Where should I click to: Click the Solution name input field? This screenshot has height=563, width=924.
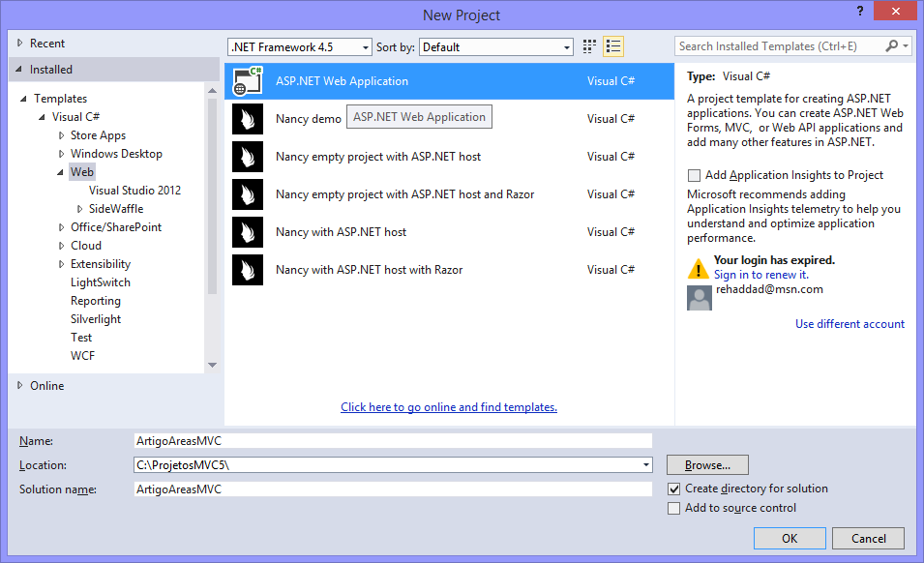[x=393, y=489]
